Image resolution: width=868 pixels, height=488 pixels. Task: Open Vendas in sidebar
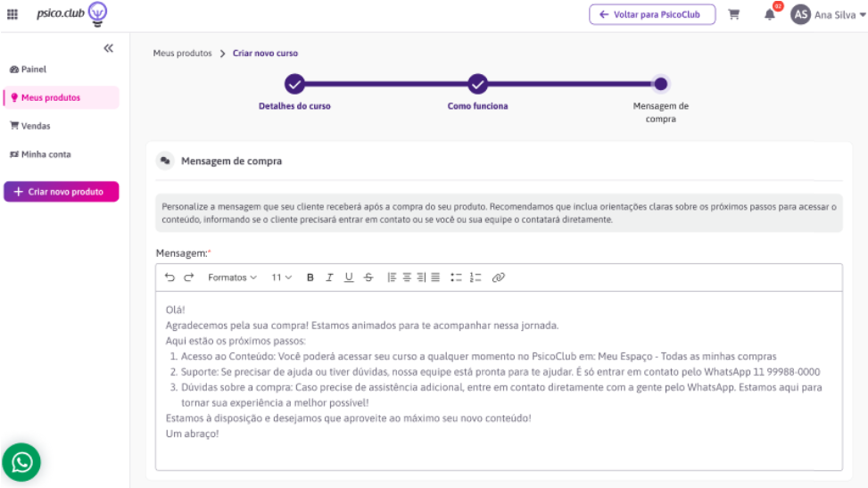click(x=30, y=126)
